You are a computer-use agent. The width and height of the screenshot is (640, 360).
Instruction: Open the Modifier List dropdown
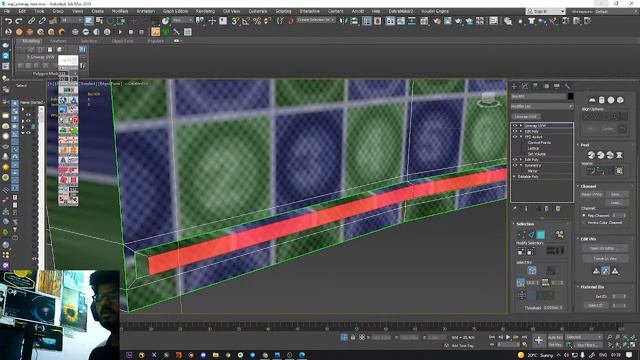pyautogui.click(x=542, y=106)
